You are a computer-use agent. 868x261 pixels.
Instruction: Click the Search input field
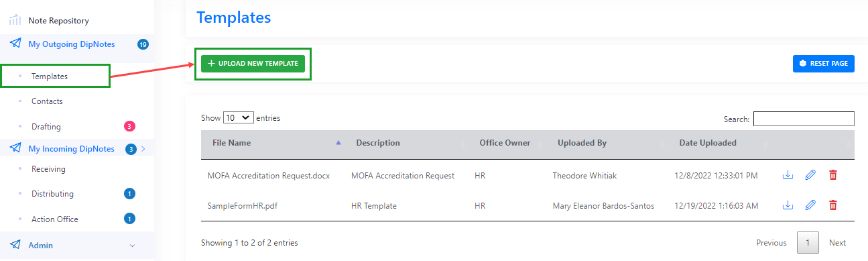pyautogui.click(x=804, y=119)
